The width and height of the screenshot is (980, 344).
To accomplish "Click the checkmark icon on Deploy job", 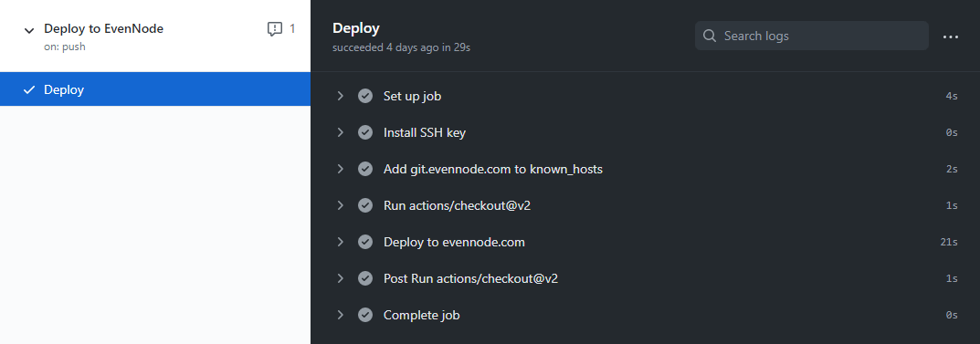I will (x=28, y=90).
